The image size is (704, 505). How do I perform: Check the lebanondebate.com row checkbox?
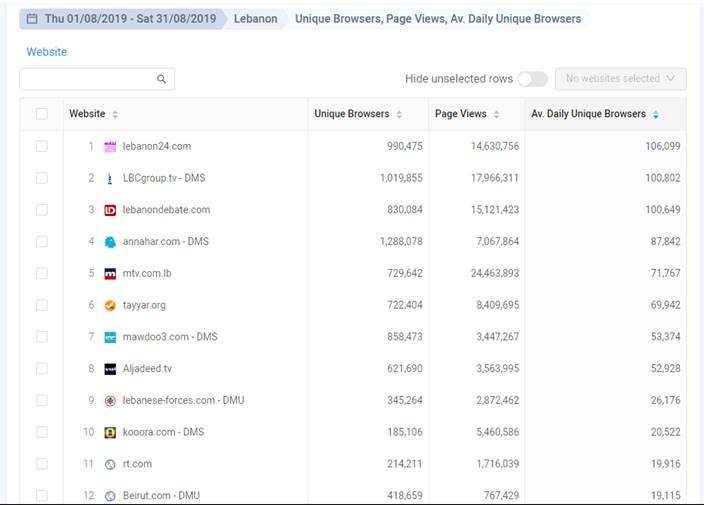coord(42,210)
